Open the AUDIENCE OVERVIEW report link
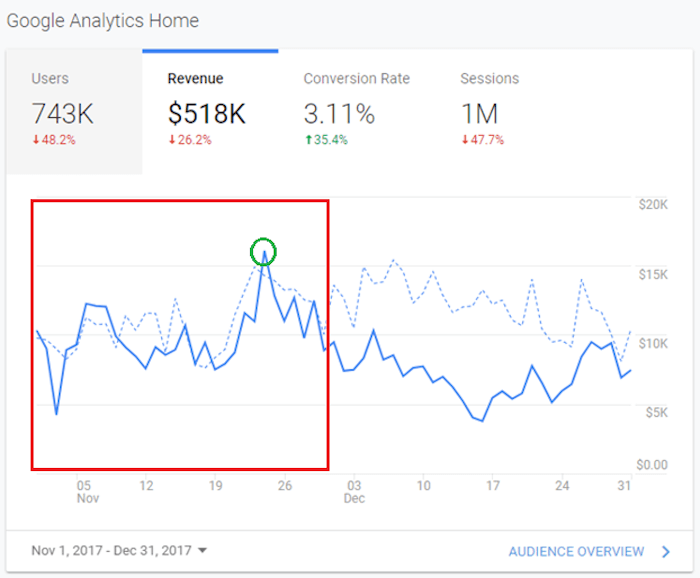The height and width of the screenshot is (578, 700). 576,551
